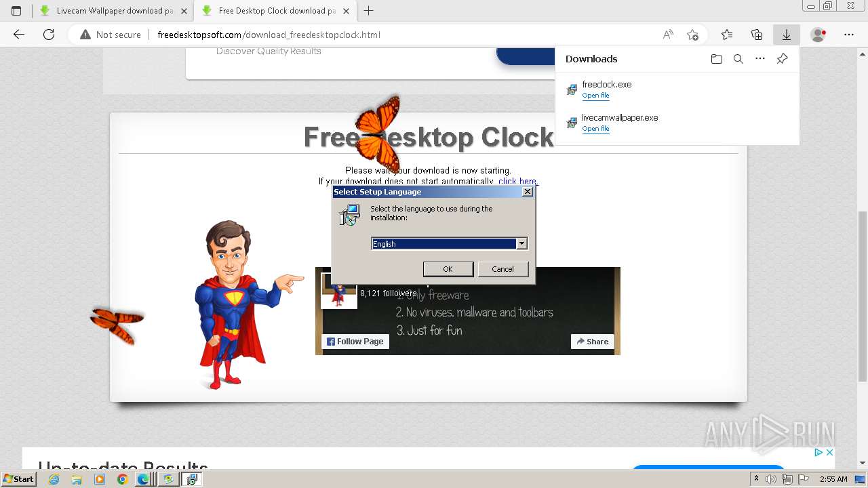
Task: Click the freeclock.exe filename text
Action: 607,85
